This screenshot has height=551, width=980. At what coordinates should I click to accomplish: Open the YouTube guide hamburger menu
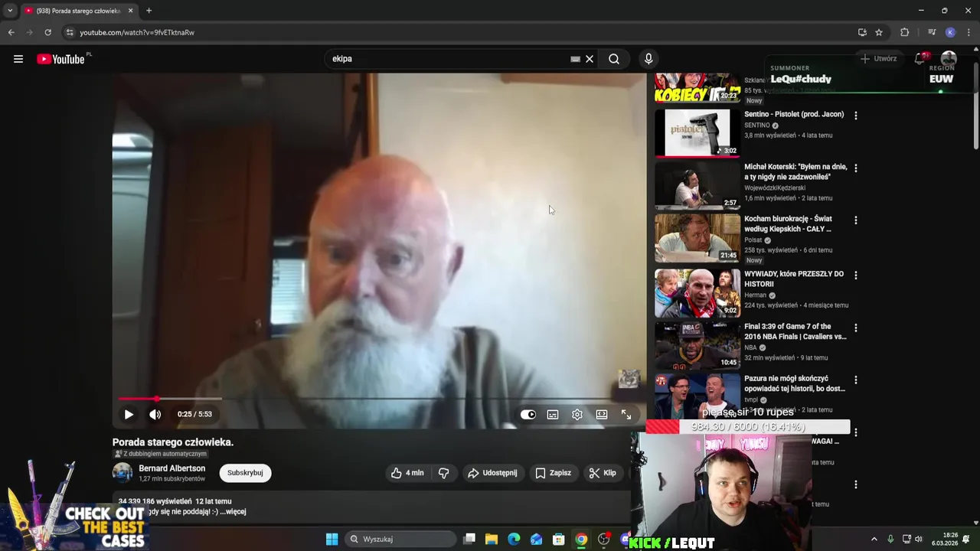click(x=18, y=59)
